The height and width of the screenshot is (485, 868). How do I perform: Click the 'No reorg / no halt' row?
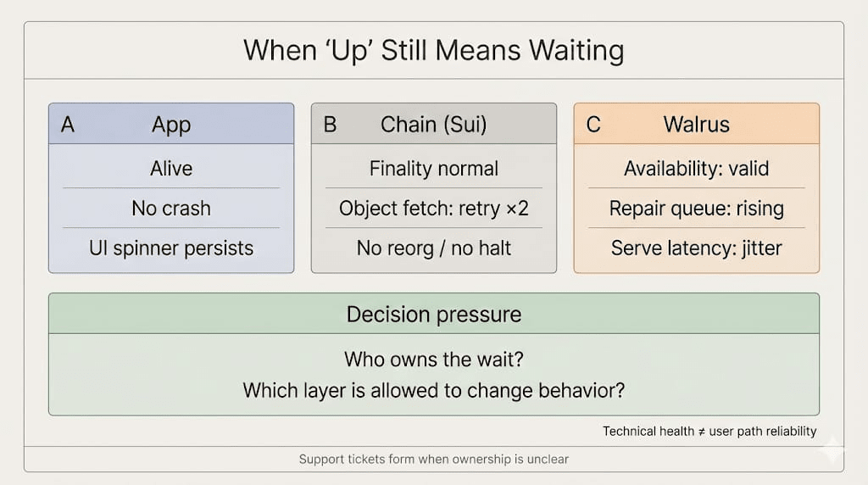tap(434, 248)
